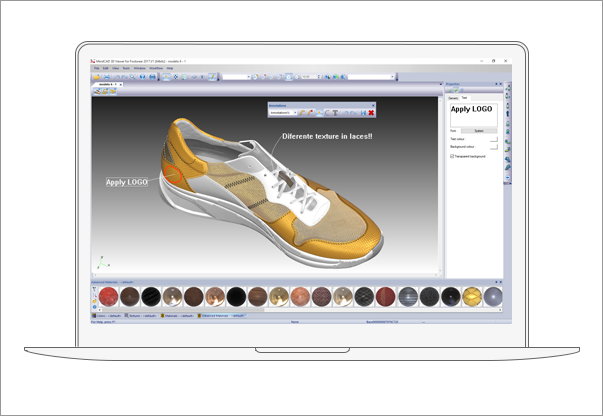This screenshot has height=416, width=603.
Task: Click the lowest shoe view icon in right toolbar
Action: [x=508, y=168]
